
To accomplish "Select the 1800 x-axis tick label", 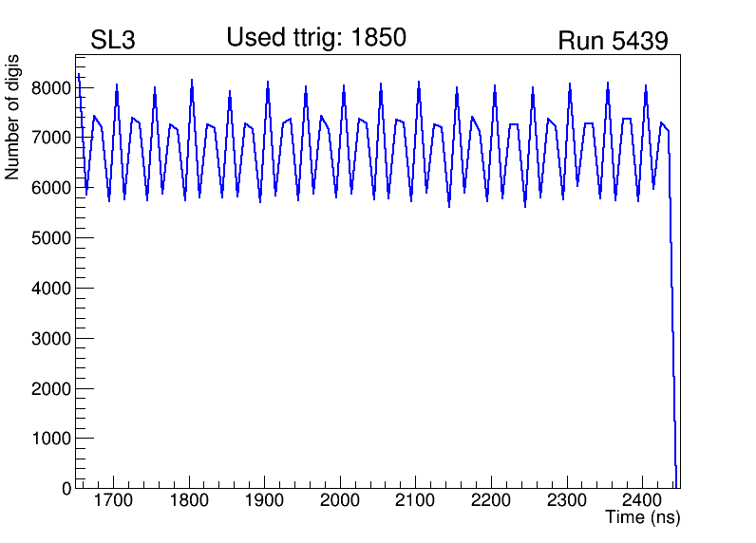I will [x=189, y=500].
